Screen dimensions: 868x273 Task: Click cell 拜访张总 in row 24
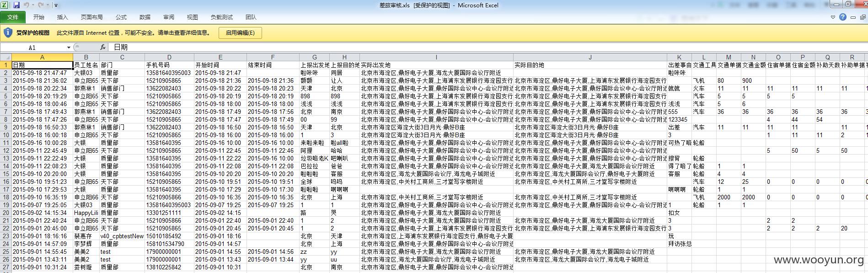(679, 244)
